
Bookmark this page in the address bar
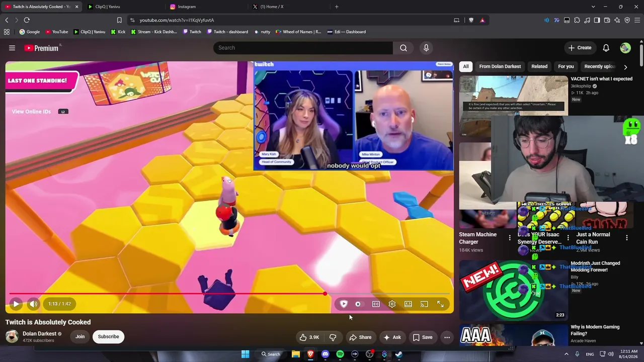119,20
